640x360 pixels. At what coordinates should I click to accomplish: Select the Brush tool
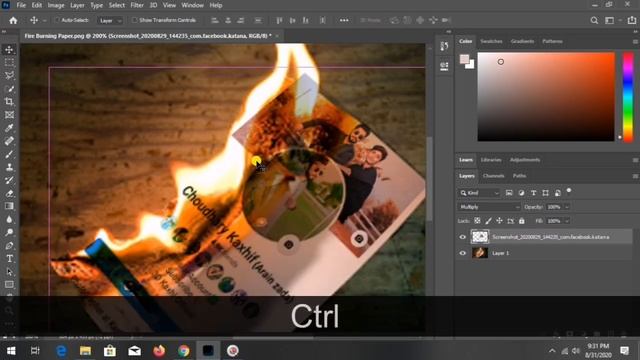[9, 154]
